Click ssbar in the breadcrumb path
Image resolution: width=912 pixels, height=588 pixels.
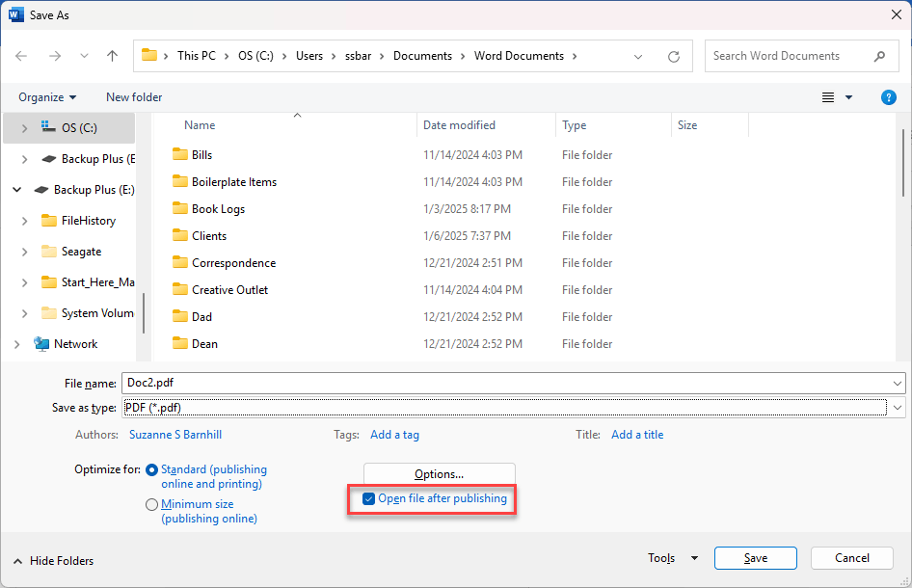(358, 56)
